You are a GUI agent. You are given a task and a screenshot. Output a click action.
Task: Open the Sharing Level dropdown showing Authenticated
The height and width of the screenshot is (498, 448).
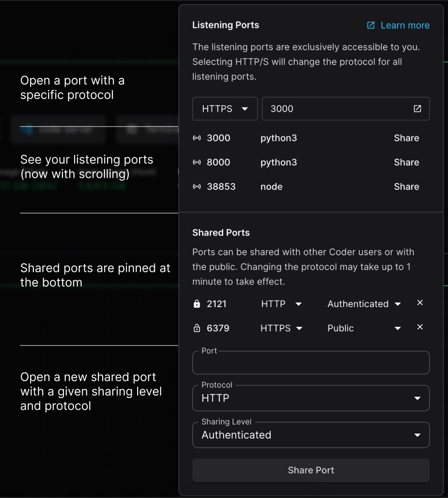tap(311, 435)
